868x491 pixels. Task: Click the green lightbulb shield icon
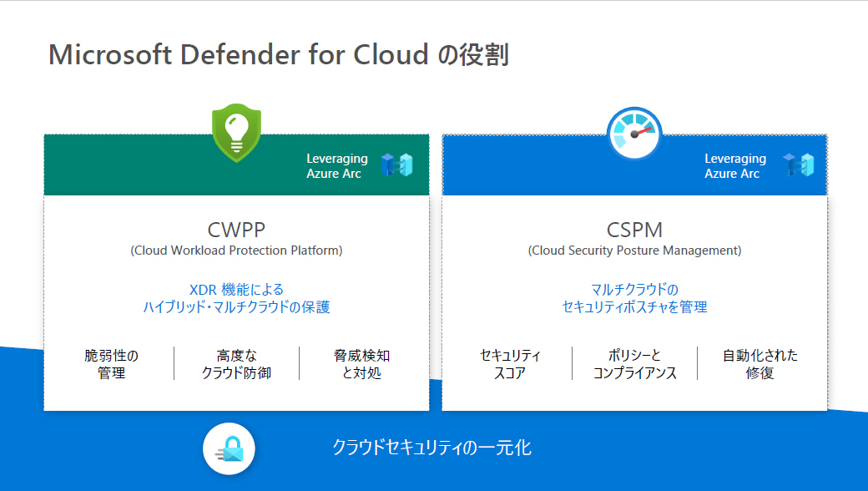[x=237, y=132]
